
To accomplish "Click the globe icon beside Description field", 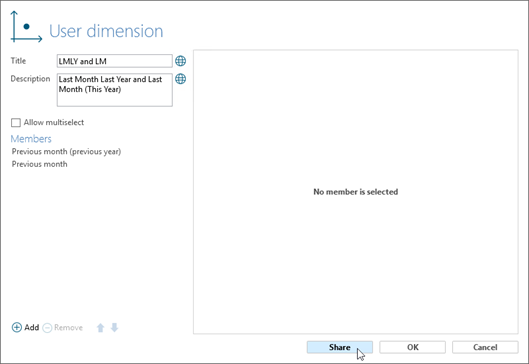I will point(180,79).
